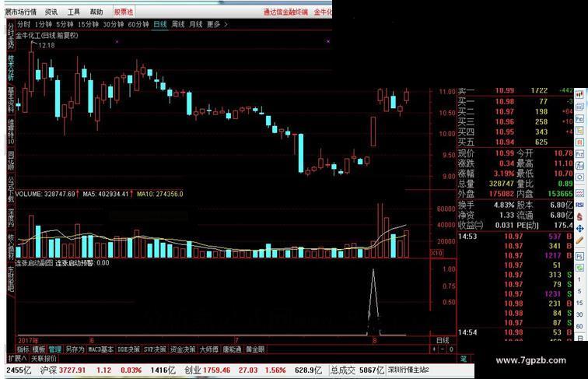Select the DDE决策 template tab
Image resolution: width=588 pixels, height=379 pixels.
(128, 349)
